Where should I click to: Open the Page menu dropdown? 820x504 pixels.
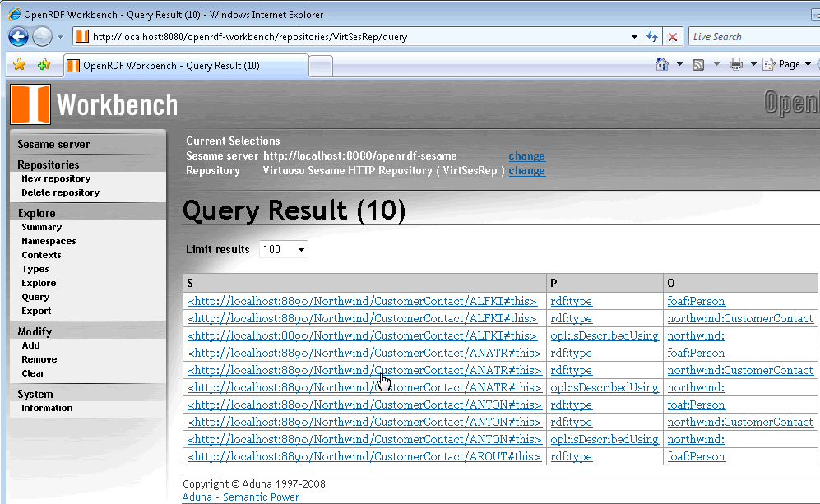[788, 64]
